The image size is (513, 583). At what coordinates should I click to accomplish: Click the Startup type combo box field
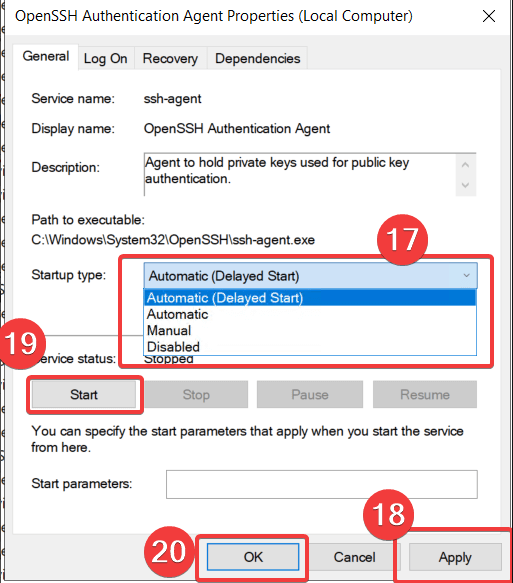(310, 276)
